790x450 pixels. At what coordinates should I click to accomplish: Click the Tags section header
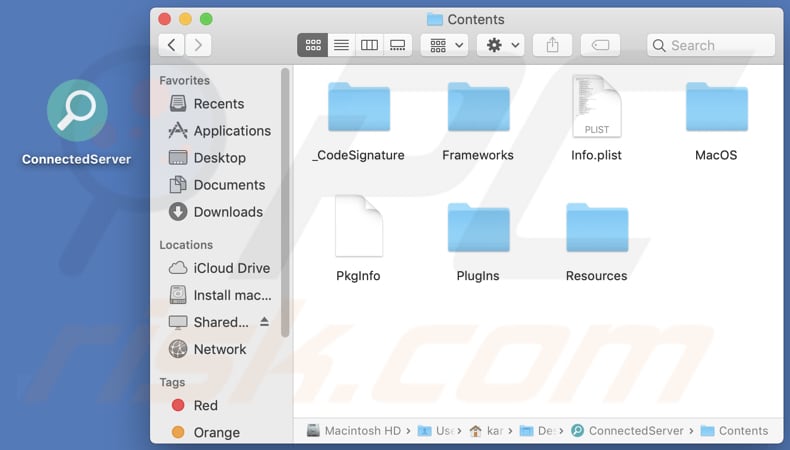(x=172, y=382)
